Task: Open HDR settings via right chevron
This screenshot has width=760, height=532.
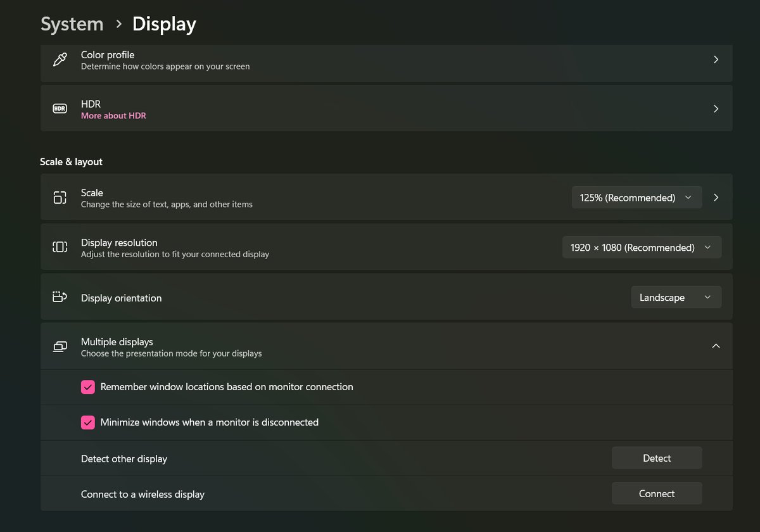Action: [716, 109]
